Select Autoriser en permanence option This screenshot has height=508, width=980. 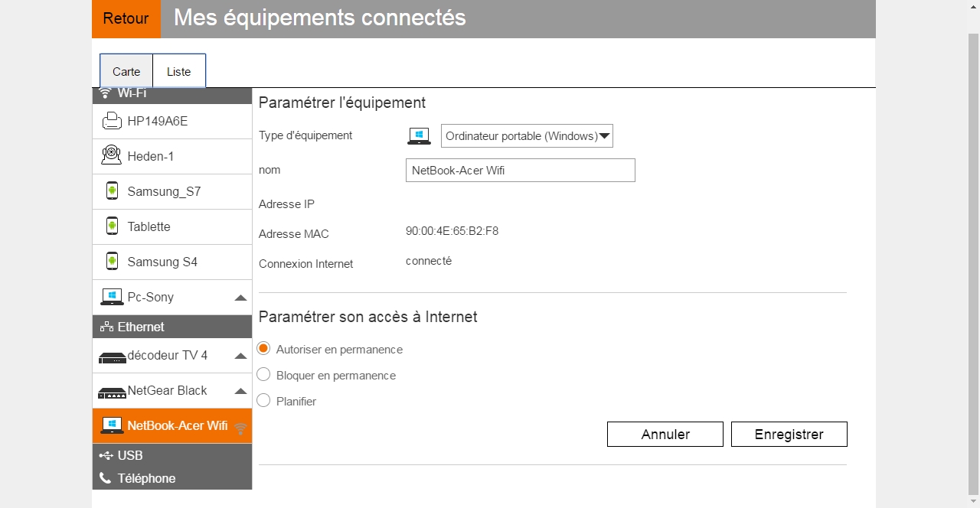pyautogui.click(x=263, y=349)
